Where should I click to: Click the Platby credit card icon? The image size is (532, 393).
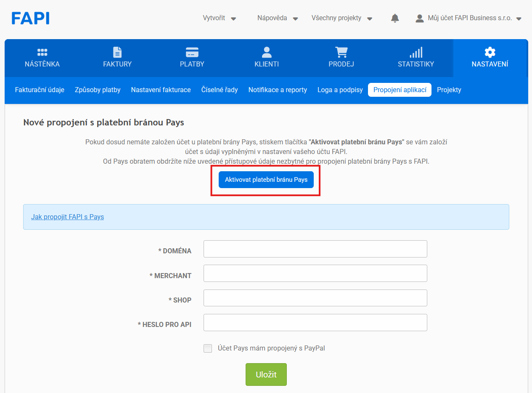tap(192, 52)
